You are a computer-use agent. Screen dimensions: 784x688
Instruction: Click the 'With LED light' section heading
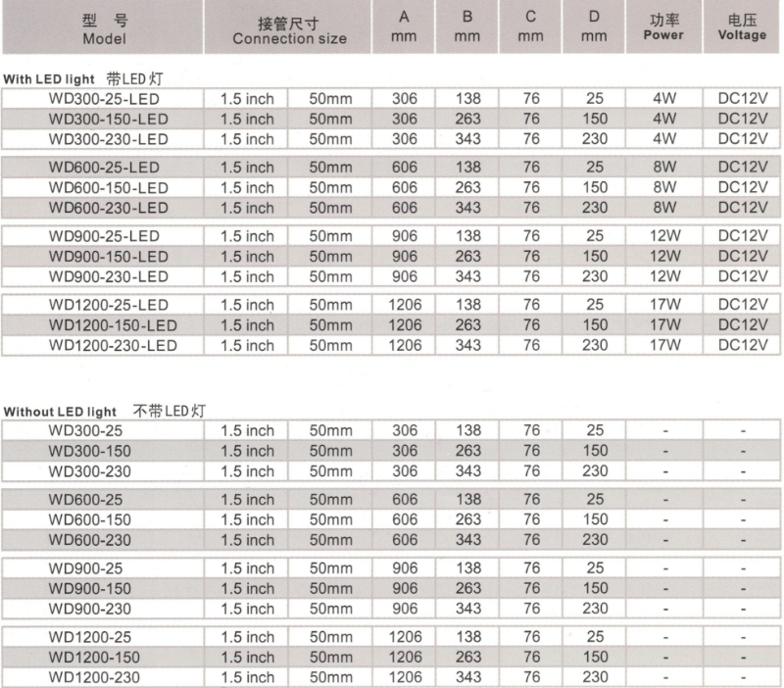[x=83, y=79]
